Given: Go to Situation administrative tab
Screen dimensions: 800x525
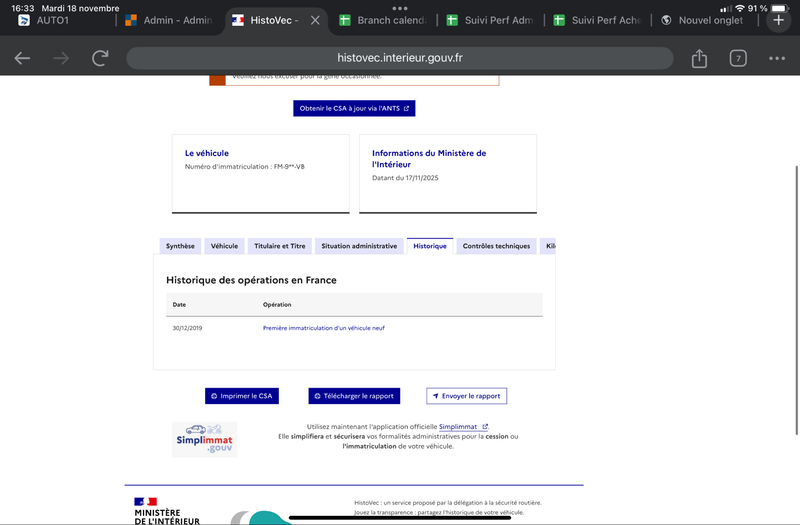Looking at the screenshot, I should point(359,246).
